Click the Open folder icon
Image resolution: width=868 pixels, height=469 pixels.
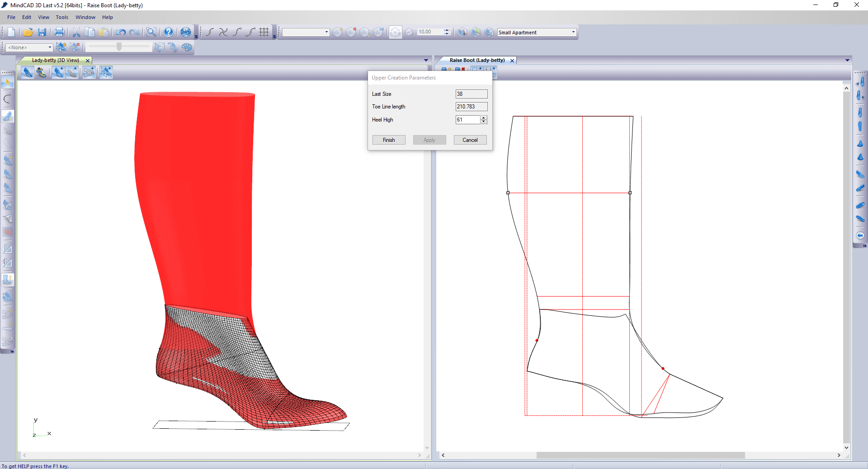coord(28,32)
